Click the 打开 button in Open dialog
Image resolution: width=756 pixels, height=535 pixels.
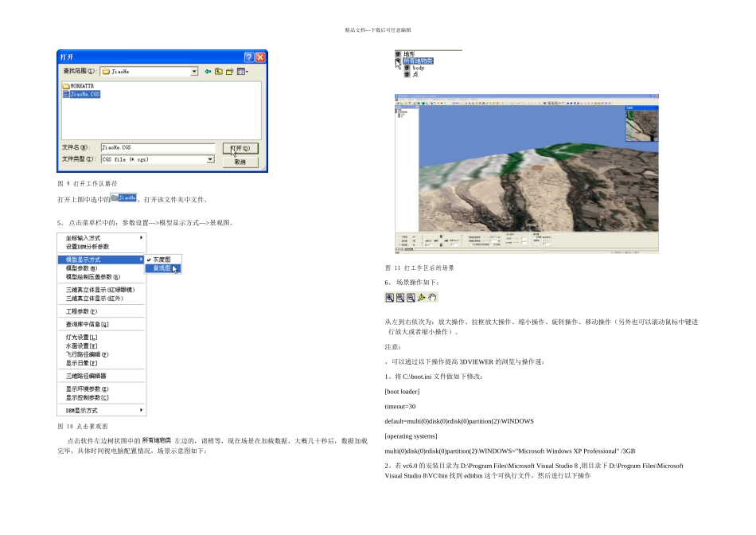point(240,148)
